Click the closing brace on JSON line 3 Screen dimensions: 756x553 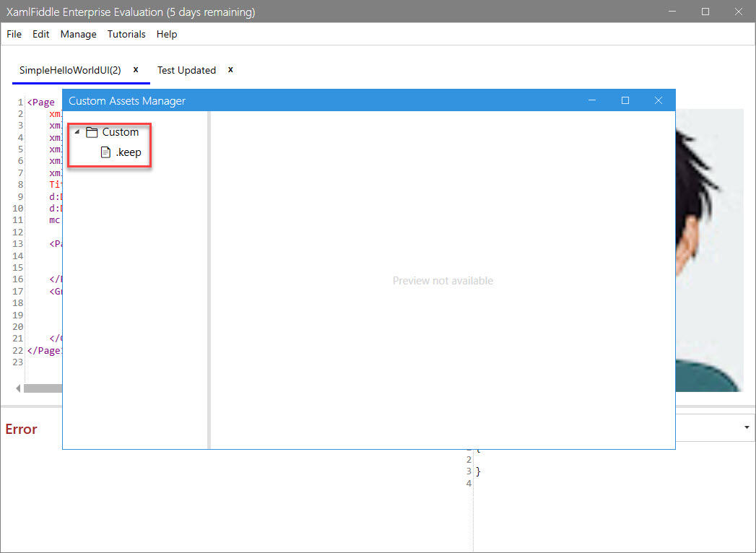click(478, 471)
